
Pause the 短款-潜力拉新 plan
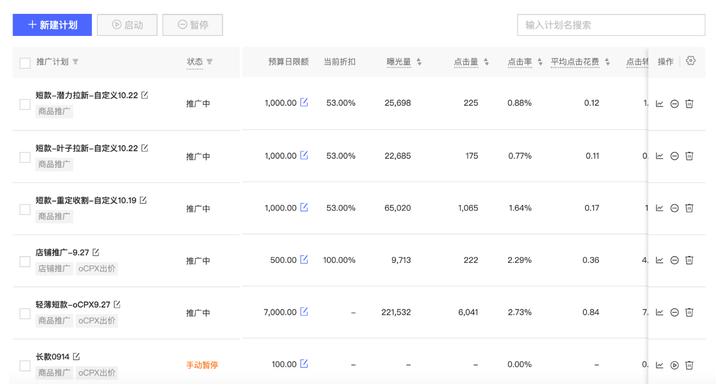(675, 104)
